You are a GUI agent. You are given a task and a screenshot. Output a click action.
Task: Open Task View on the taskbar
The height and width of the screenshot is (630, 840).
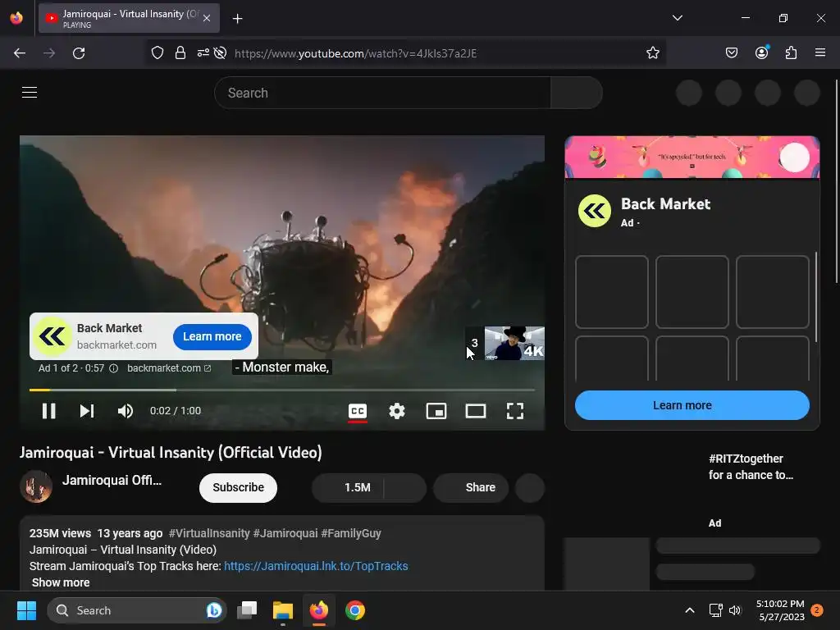point(247,610)
